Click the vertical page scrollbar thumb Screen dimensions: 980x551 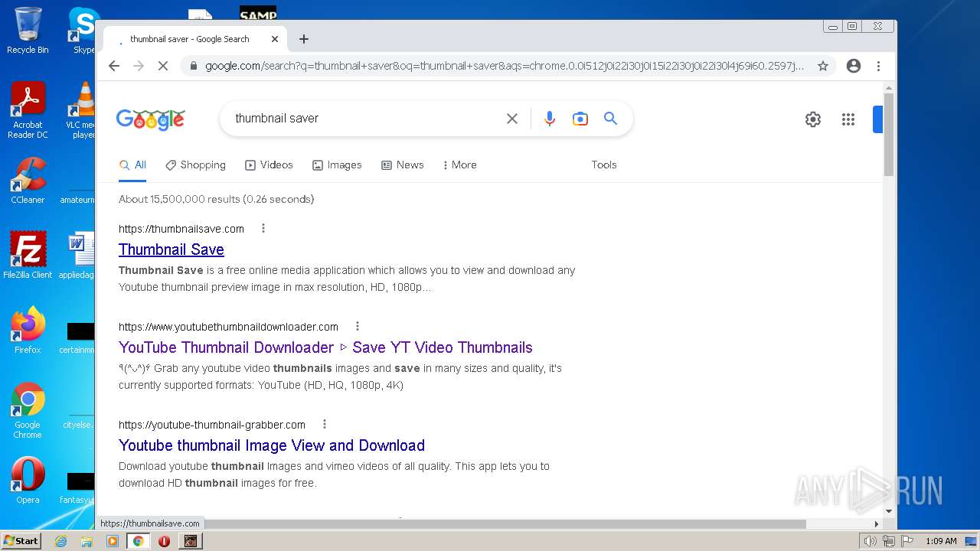pyautogui.click(x=889, y=134)
